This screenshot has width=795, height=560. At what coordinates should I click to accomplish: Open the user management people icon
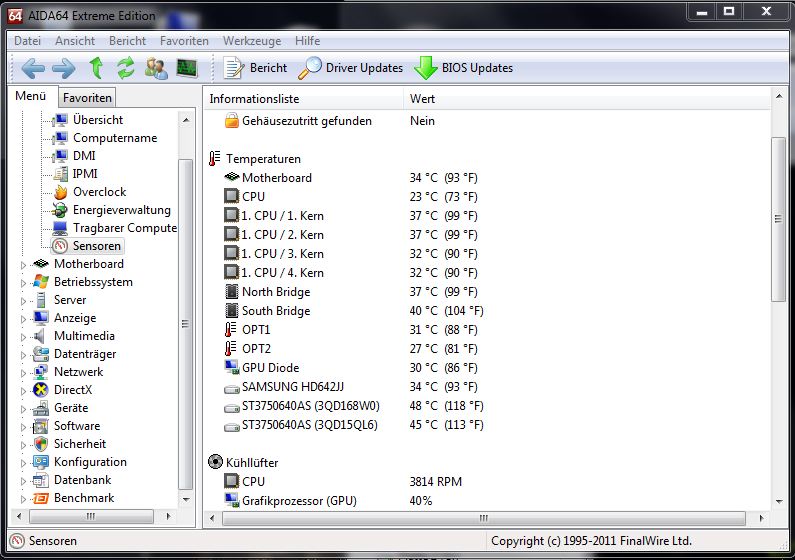coord(156,68)
